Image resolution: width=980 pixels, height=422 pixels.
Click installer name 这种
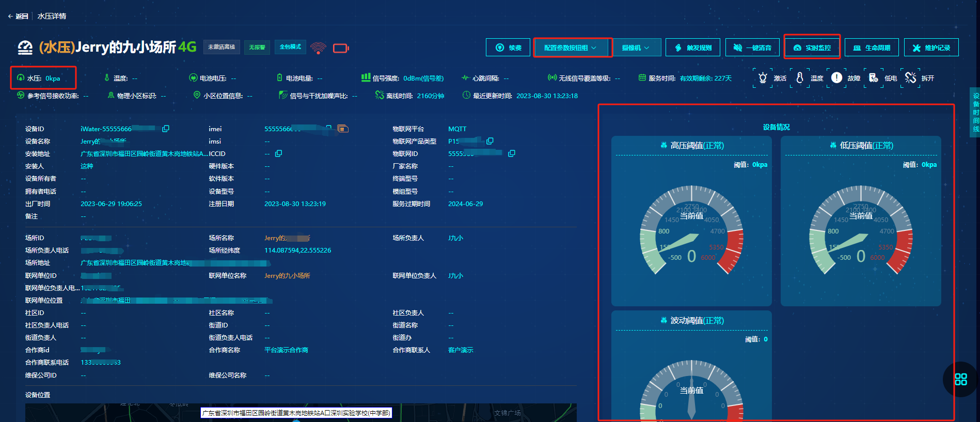(x=87, y=166)
